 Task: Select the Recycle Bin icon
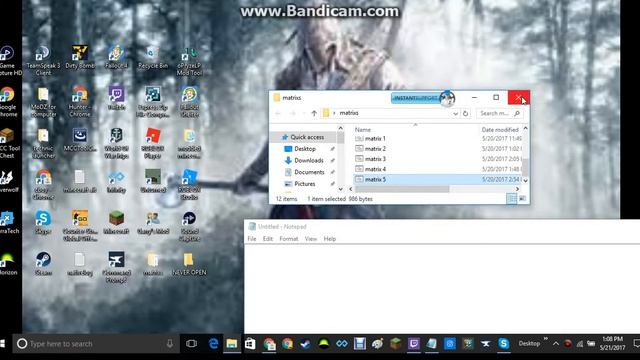pos(153,57)
